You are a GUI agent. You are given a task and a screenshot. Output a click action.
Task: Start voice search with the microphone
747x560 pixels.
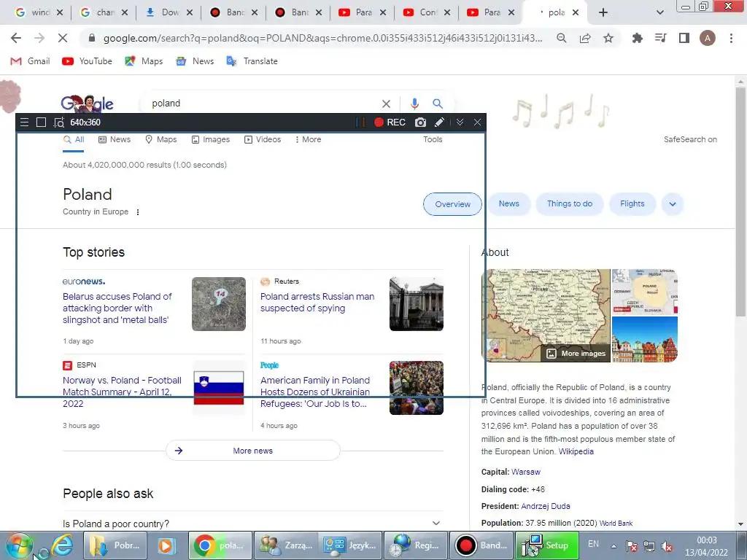pos(414,104)
